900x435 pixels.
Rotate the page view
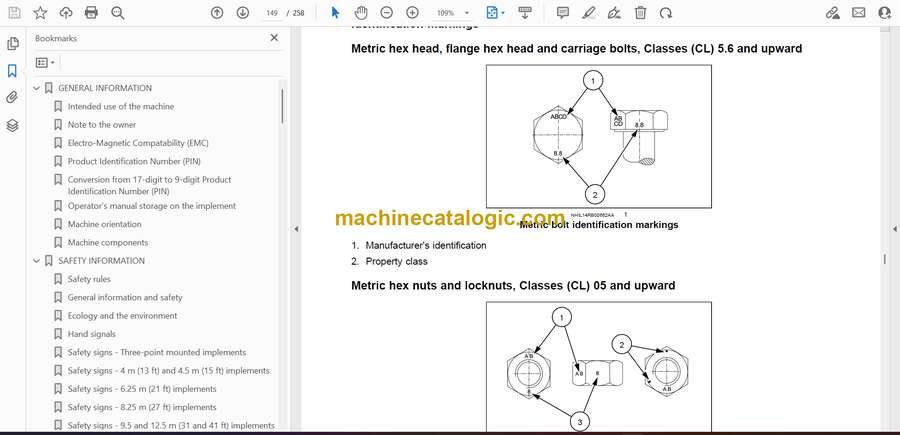[x=666, y=13]
